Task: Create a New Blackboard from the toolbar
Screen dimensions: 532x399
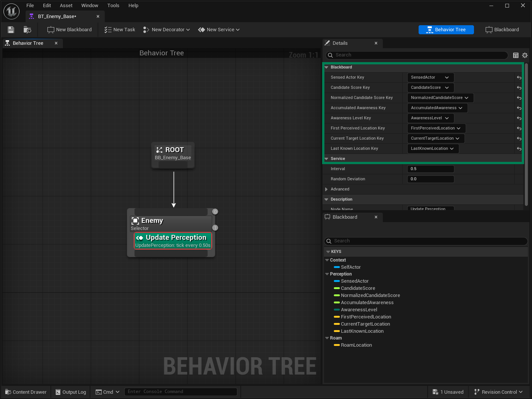Action: click(x=69, y=29)
